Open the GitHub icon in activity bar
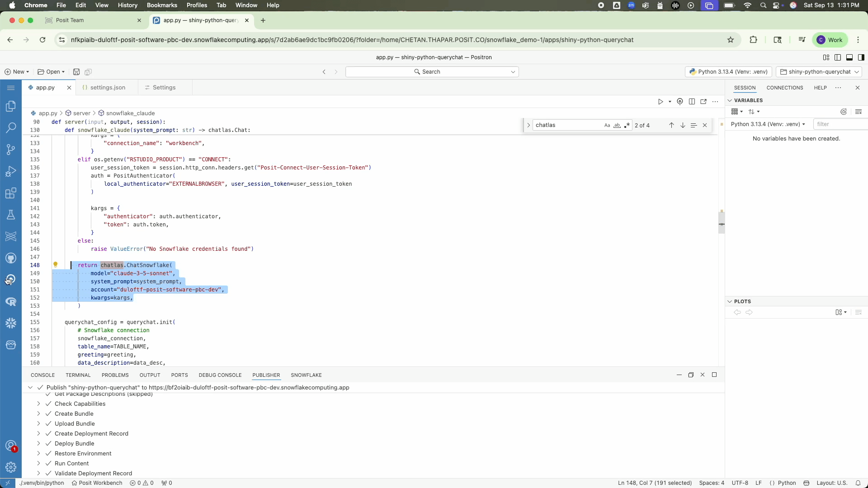The image size is (868, 488). click(x=11, y=258)
